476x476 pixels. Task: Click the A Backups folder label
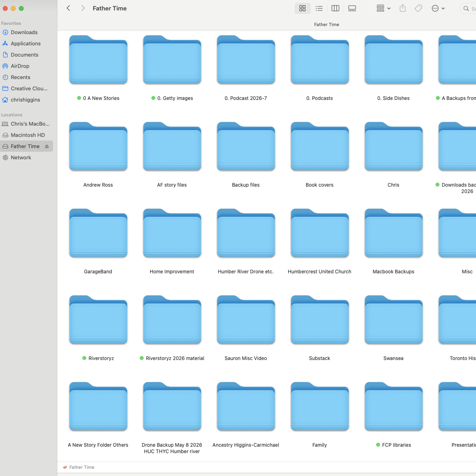pos(456,98)
